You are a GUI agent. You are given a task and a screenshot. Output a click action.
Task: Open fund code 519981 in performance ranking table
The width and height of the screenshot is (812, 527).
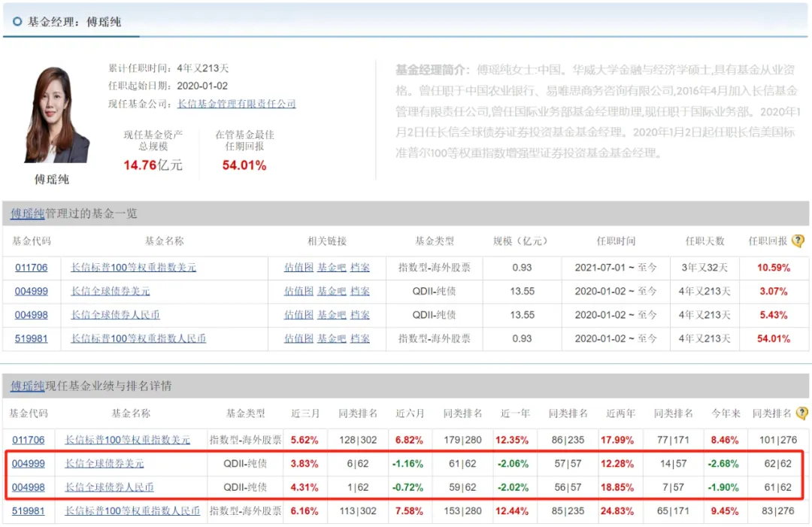pyautogui.click(x=29, y=511)
